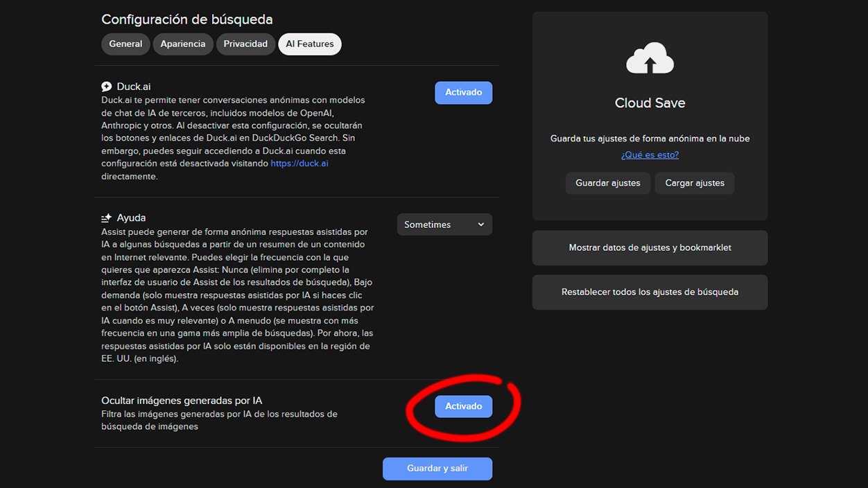This screenshot has width=868, height=488.
Task: Open the Sometimes frequency dropdown
Action: [x=444, y=225]
